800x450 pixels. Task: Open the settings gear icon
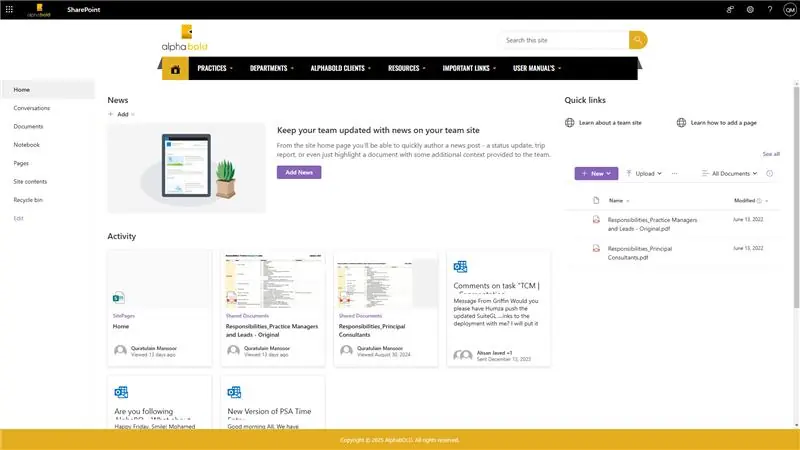pos(750,9)
